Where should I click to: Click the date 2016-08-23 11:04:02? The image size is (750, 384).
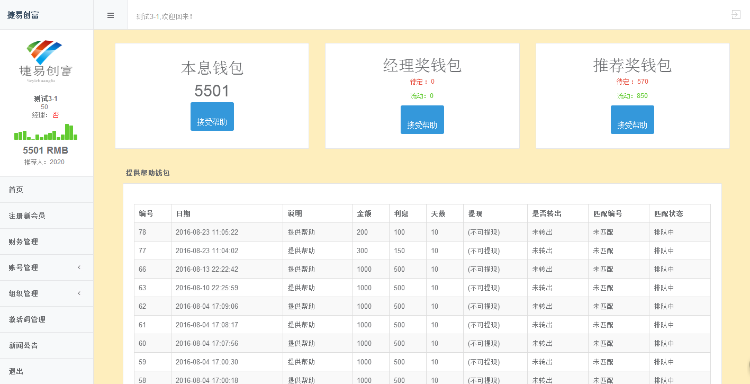coord(207,251)
